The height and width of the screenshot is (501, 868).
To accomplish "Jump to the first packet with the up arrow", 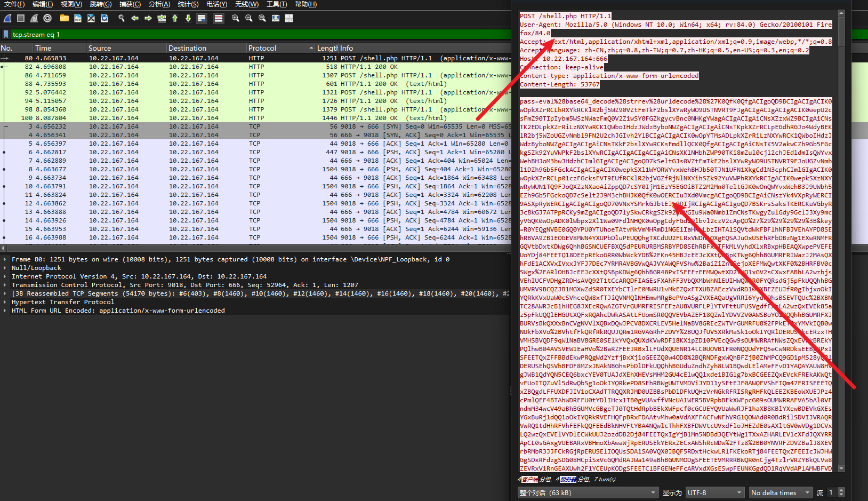I will coord(175,18).
